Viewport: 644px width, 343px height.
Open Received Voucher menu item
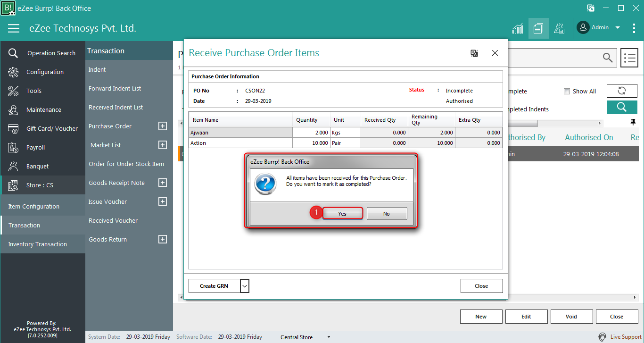(x=113, y=220)
